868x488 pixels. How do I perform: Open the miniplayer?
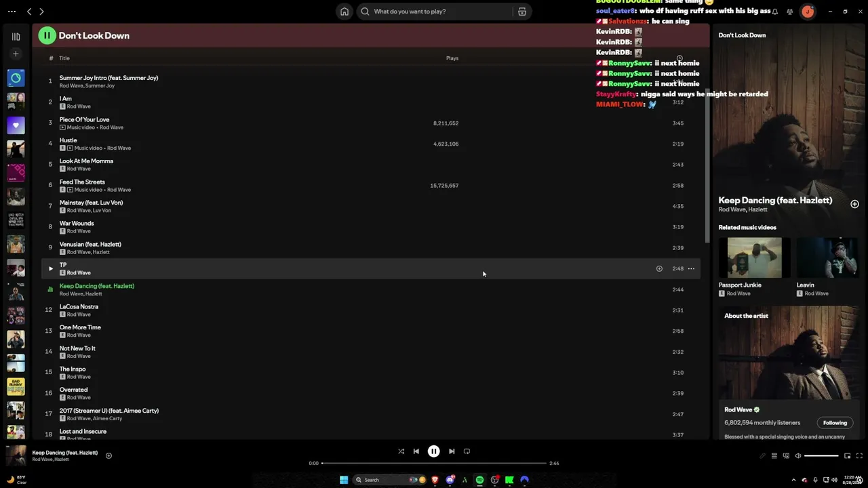pos(847,456)
